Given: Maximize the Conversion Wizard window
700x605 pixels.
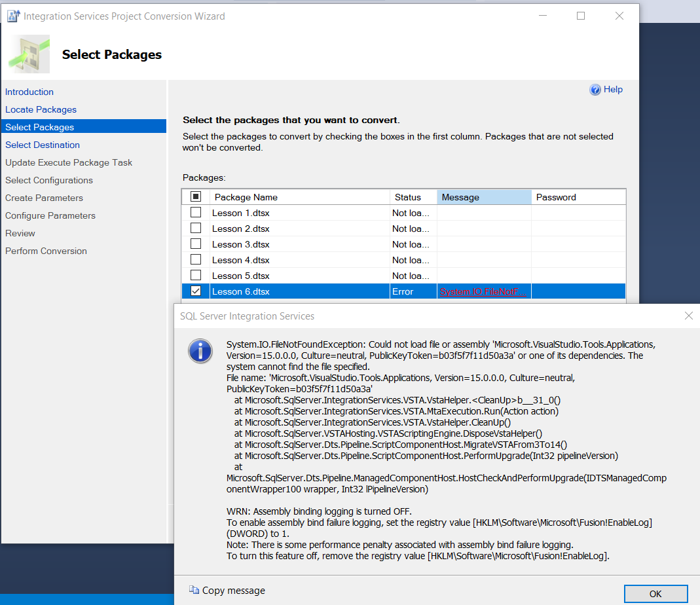Looking at the screenshot, I should 581,16.
